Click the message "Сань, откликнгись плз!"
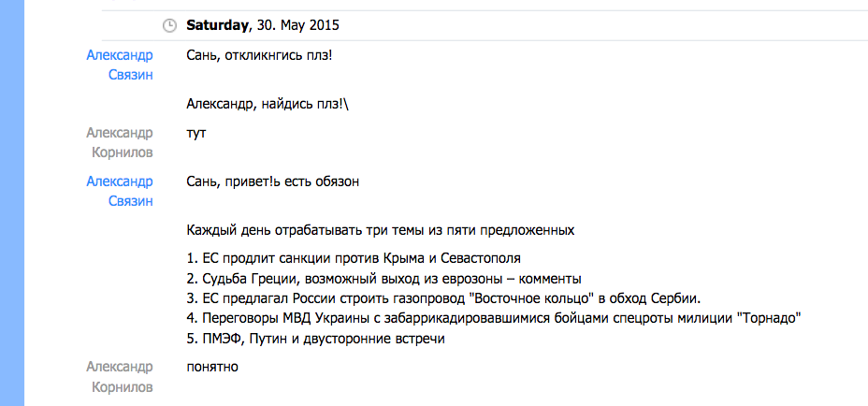The height and width of the screenshot is (406, 868). 259,55
